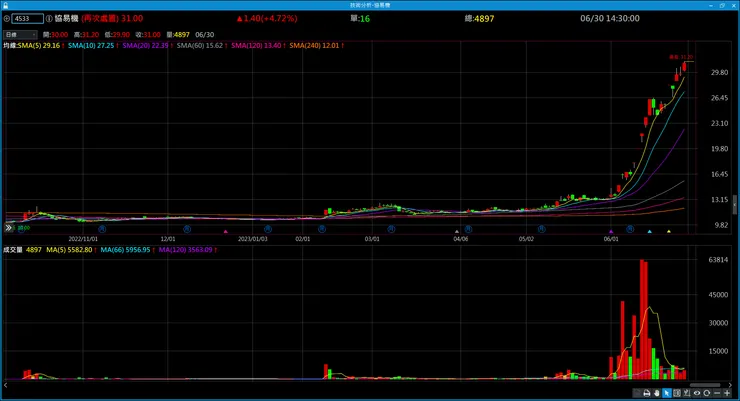This screenshot has height=401, width=740.
Task: Click the SMA(60) 15.62 indicator label
Action: point(202,46)
